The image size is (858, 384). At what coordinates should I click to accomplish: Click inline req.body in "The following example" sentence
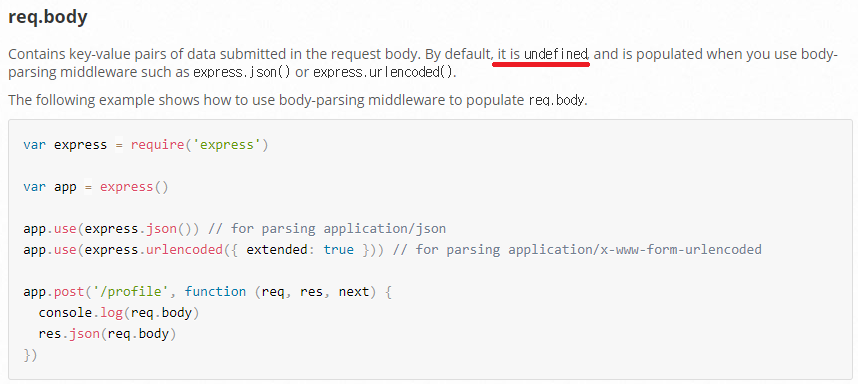556,101
